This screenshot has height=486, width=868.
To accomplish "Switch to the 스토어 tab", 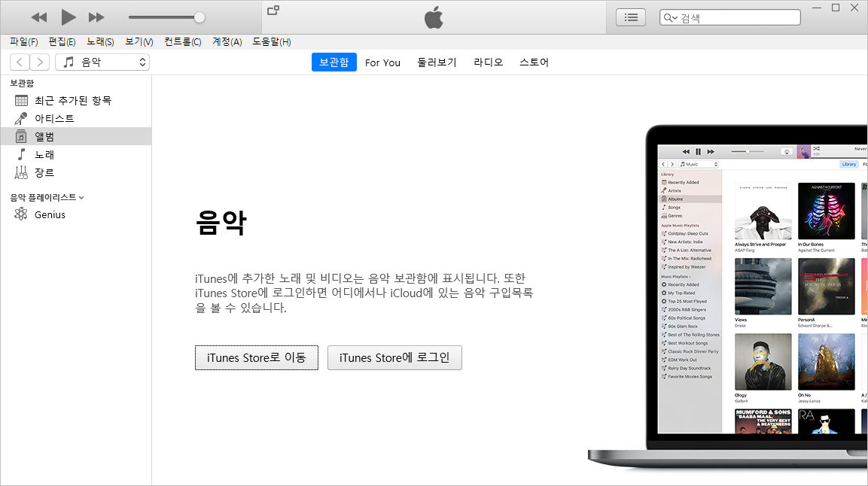I will click(x=535, y=62).
